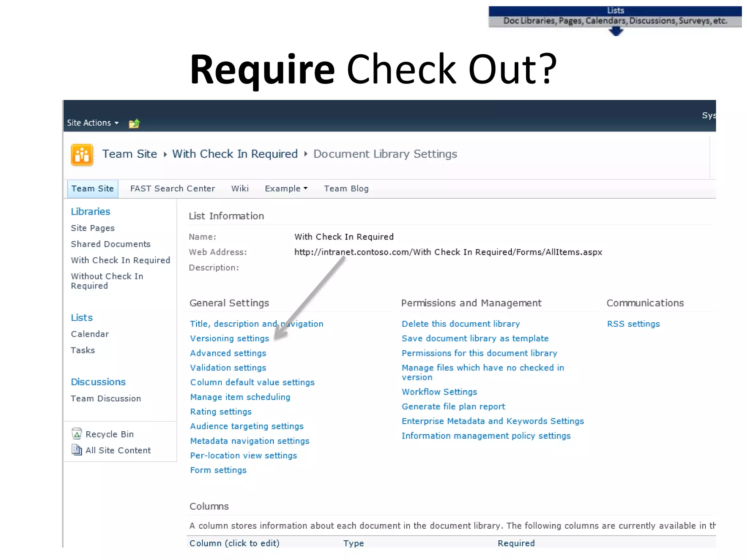Open the Tasks list

tap(83, 350)
